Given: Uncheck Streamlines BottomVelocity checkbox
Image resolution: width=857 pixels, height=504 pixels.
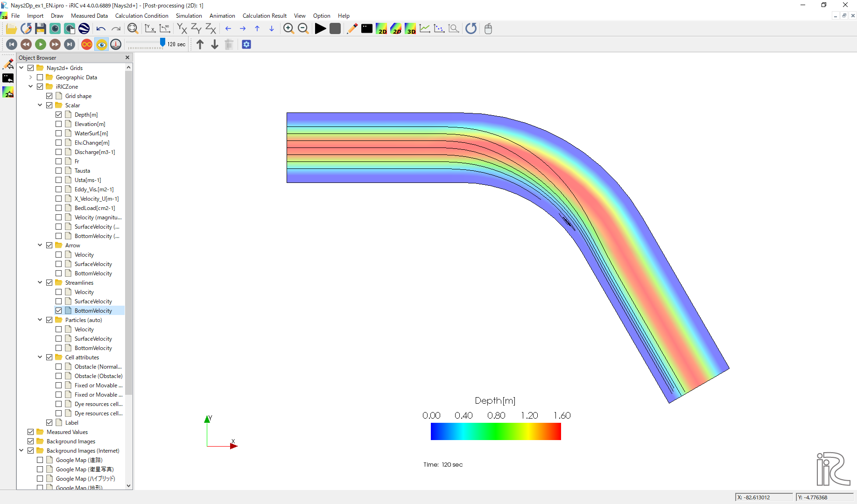Looking at the screenshot, I should click(58, 311).
